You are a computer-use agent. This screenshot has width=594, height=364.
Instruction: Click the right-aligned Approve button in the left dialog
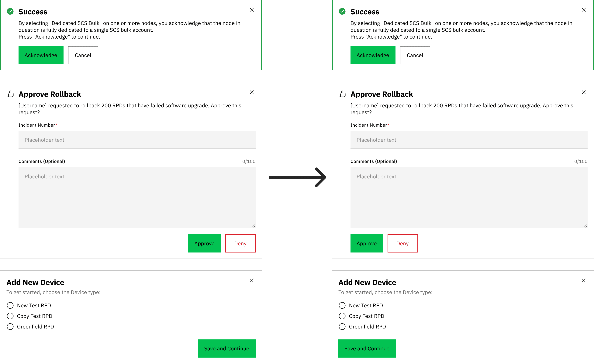204,243
